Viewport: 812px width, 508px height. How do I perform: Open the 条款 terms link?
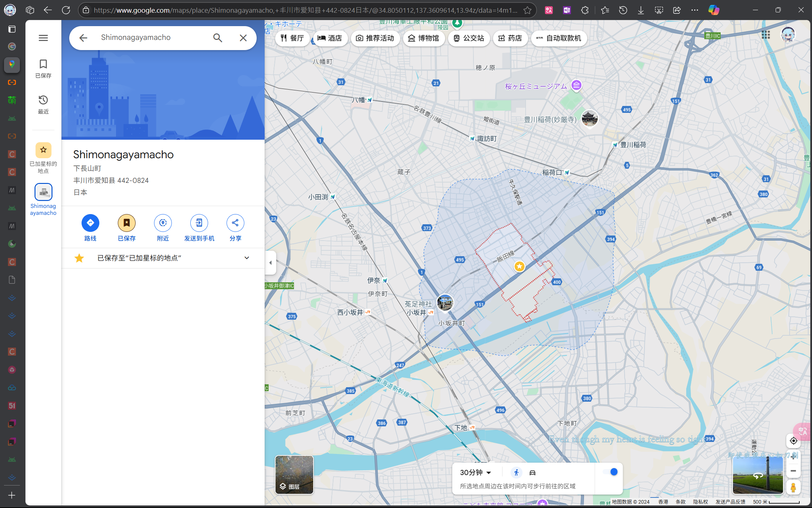680,502
